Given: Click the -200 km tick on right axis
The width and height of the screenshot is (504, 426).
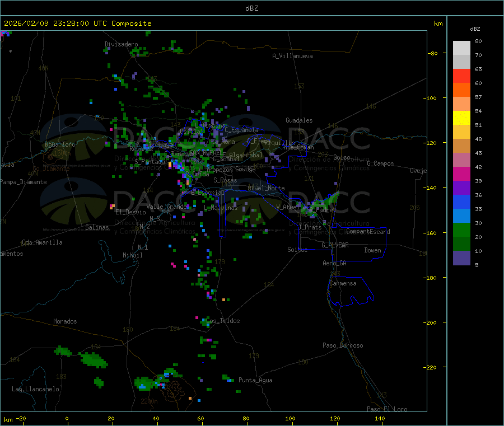Looking at the screenshot, I should (x=430, y=322).
